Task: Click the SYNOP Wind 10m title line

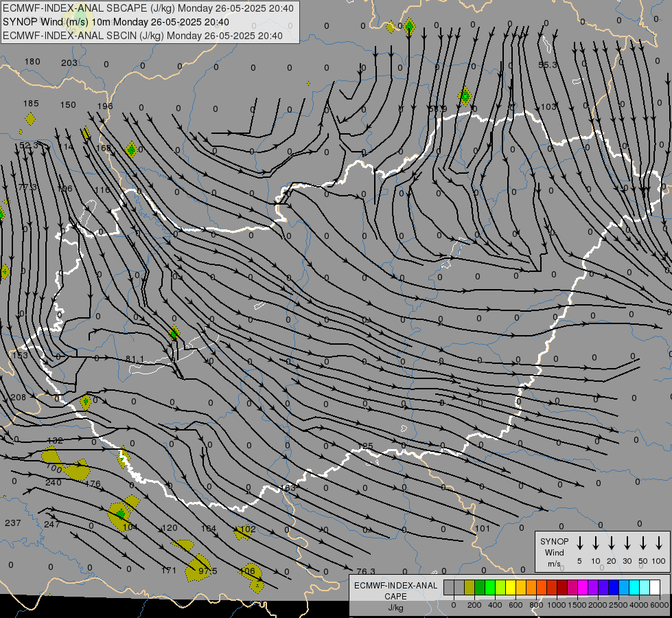Action: 116,22
